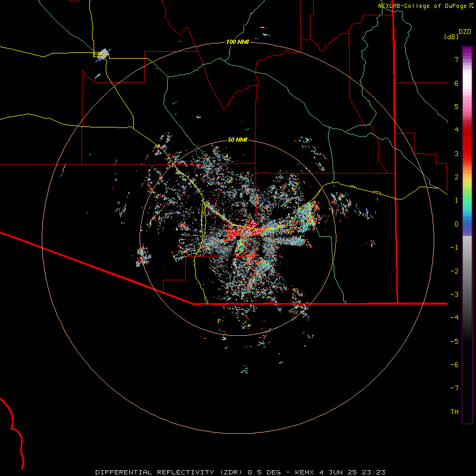Click the 6 value on color scale
This screenshot has height=476, width=476.
456,83
